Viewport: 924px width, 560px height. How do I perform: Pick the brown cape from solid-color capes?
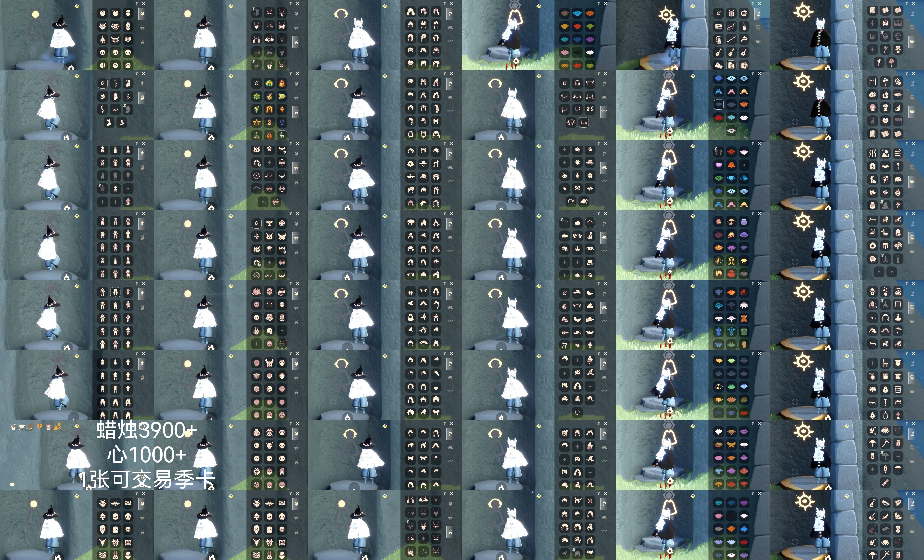click(x=564, y=13)
